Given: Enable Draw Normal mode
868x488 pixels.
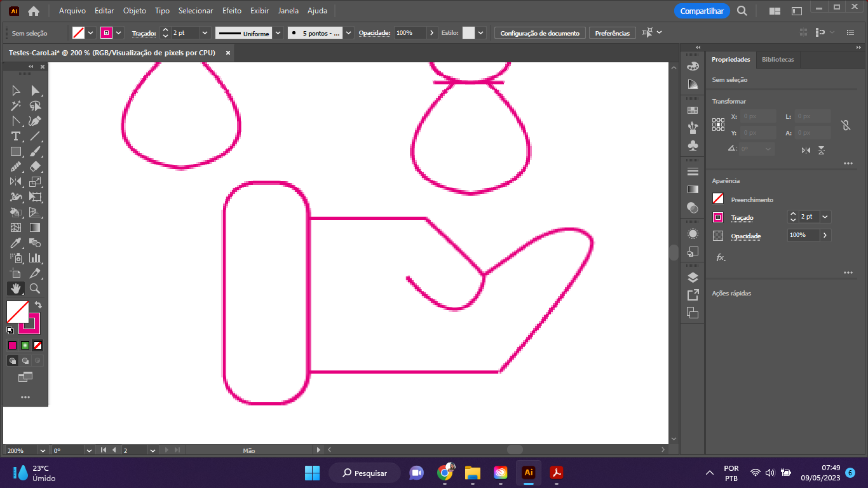Looking at the screenshot, I should pos(12,360).
